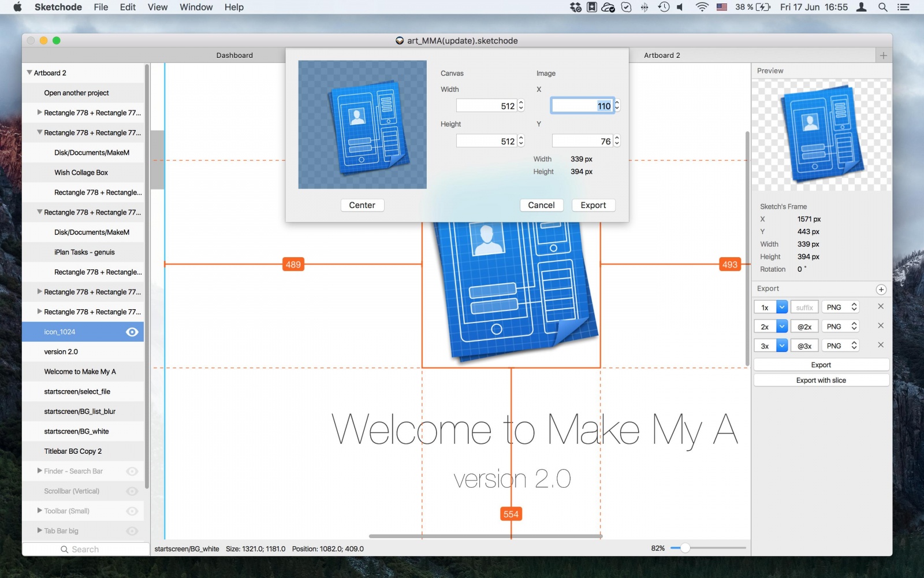This screenshot has height=578, width=924.
Task: Click the checkmark speech bubble menu bar icon
Action: pos(627,7)
